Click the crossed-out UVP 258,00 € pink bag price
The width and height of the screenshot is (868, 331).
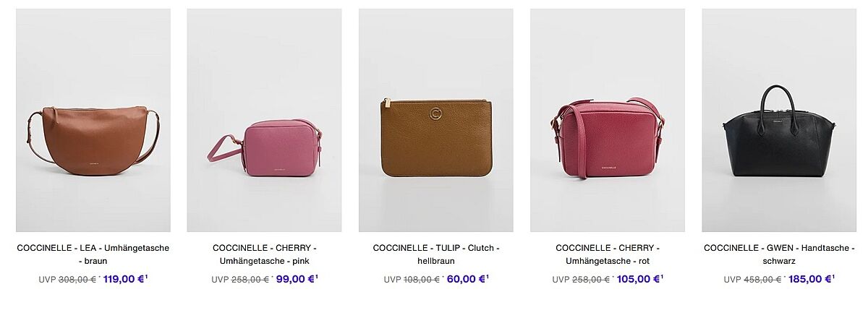(240, 280)
